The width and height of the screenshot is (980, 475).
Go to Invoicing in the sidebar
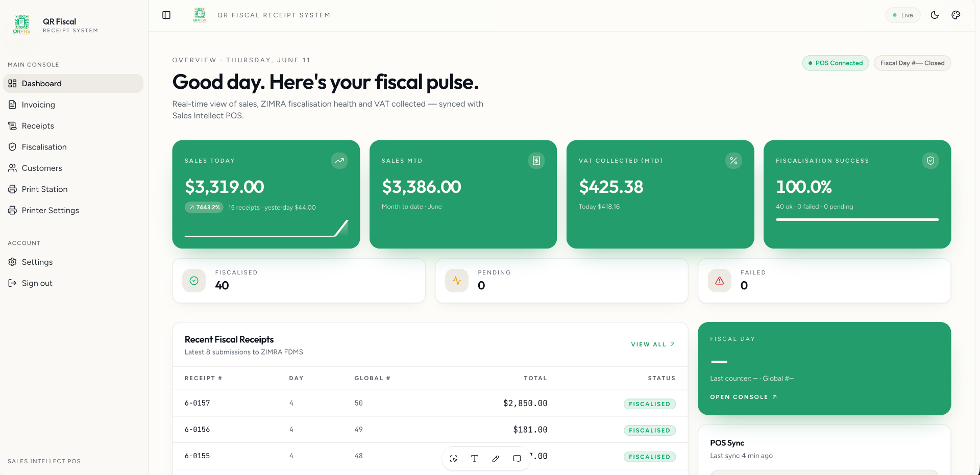tap(73, 105)
